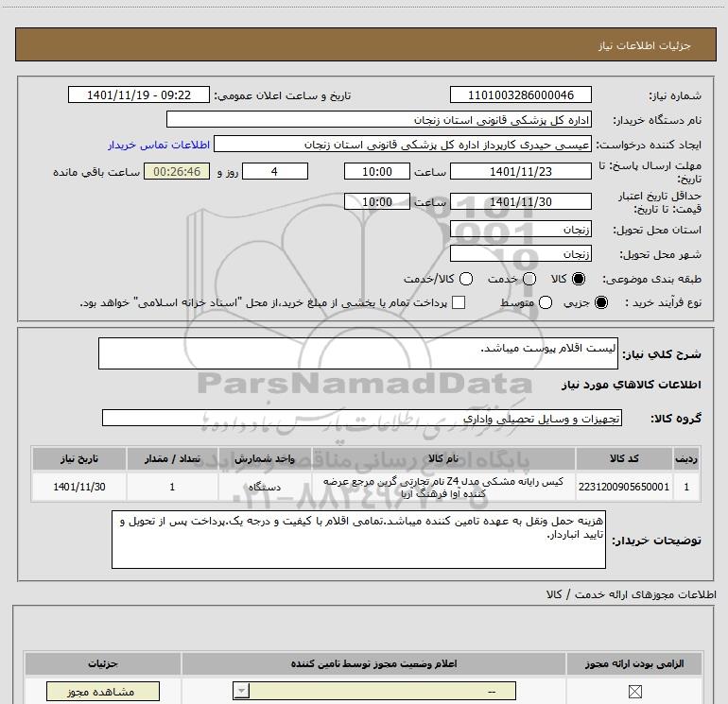
Task: Click the unit cell دستگاه
Action: click(264, 487)
